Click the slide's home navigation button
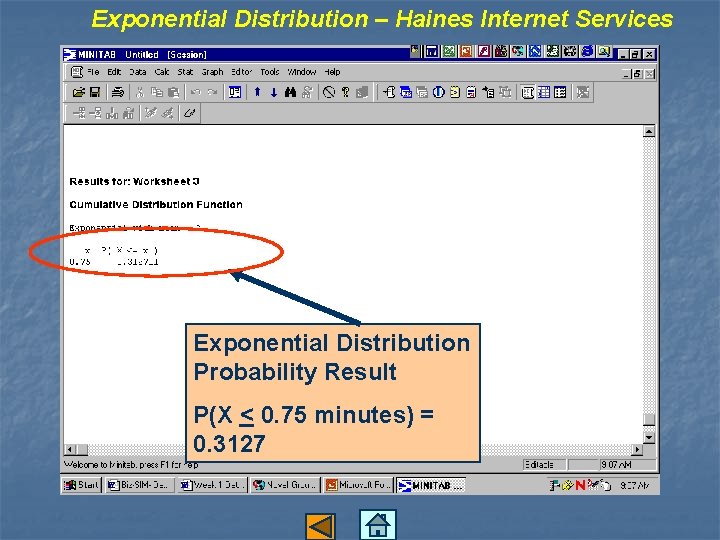This screenshot has height=540, width=720. (x=377, y=525)
